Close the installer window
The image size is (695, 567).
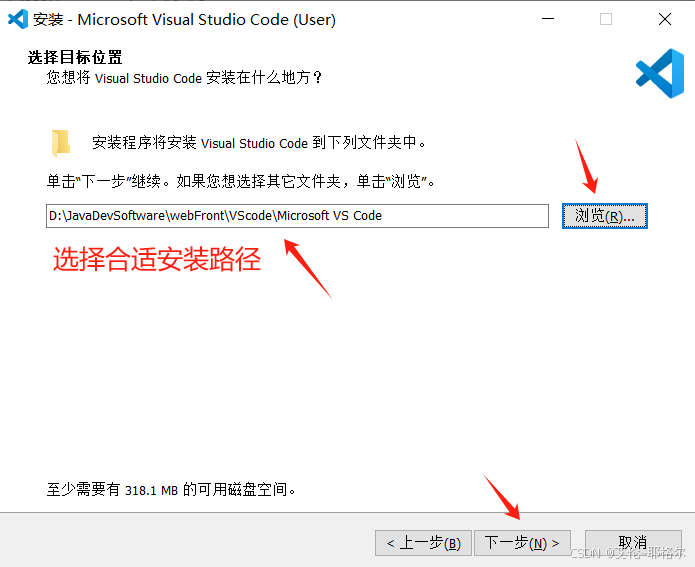(665, 19)
